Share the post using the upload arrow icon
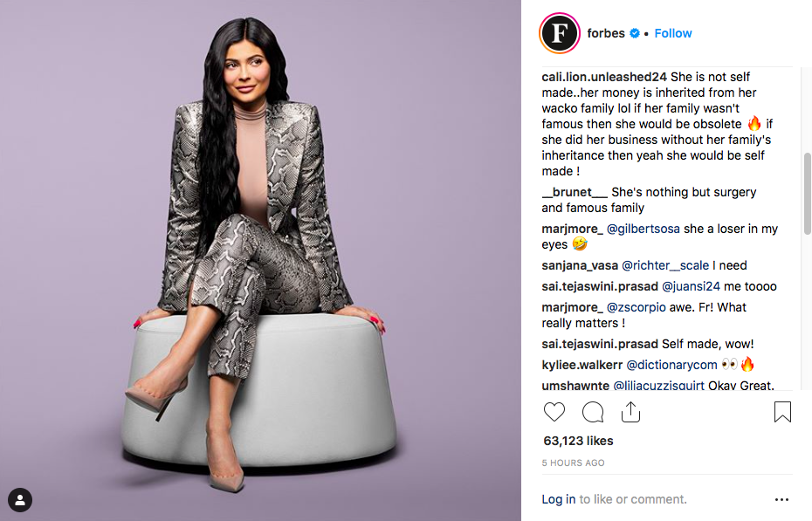 (x=630, y=412)
